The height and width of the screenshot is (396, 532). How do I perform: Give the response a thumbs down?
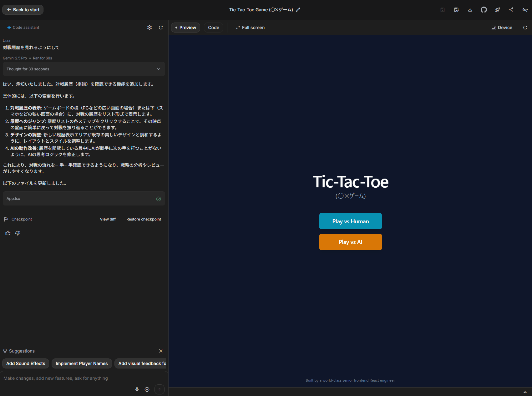tap(18, 233)
